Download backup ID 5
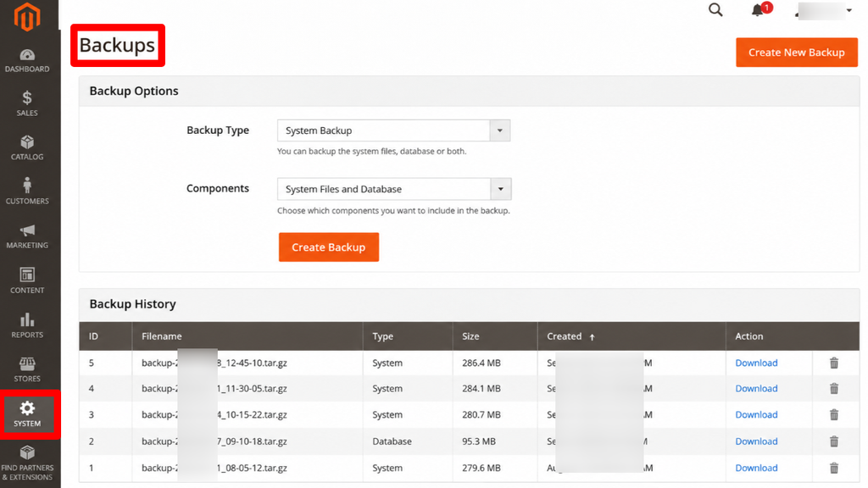The height and width of the screenshot is (488, 868). [756, 363]
